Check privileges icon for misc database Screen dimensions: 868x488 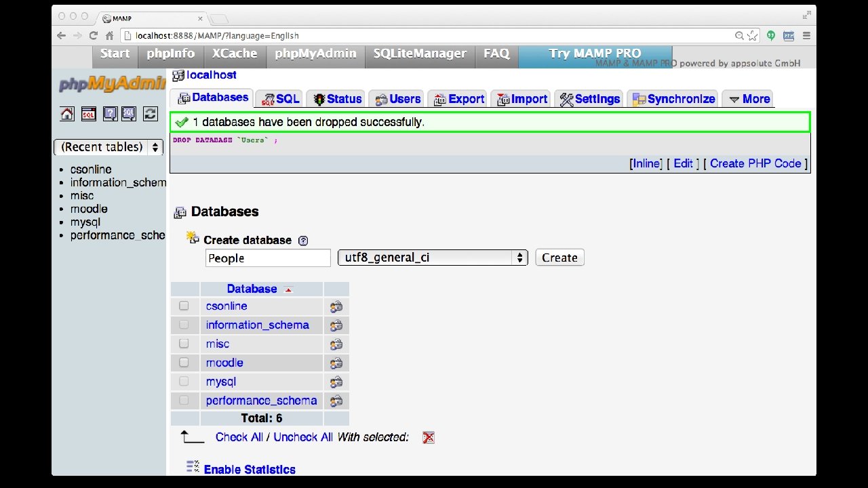[336, 344]
